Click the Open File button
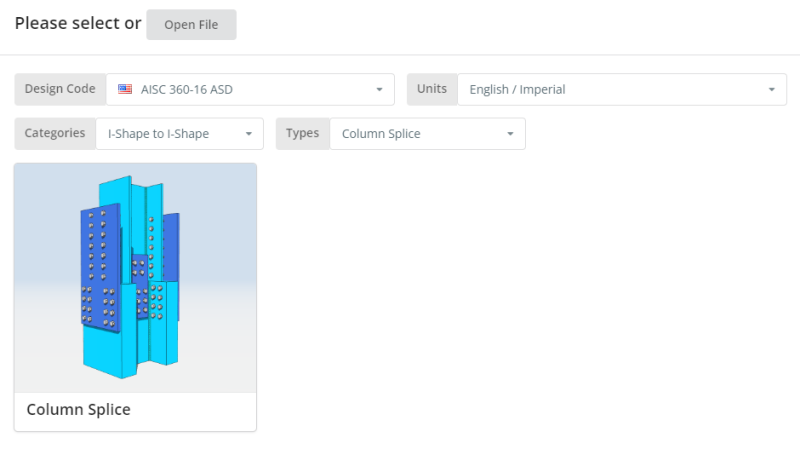The width and height of the screenshot is (800, 449). click(191, 25)
